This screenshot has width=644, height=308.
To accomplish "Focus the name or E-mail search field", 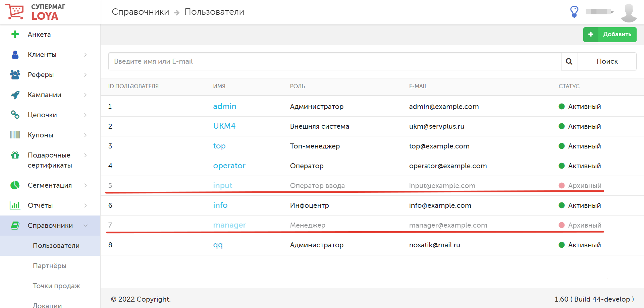I will [x=335, y=61].
